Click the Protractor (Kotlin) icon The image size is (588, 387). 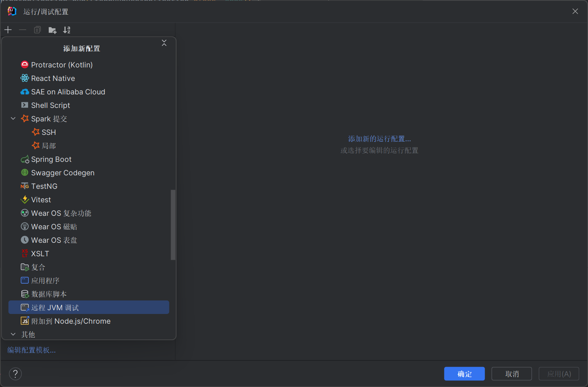[x=25, y=64]
